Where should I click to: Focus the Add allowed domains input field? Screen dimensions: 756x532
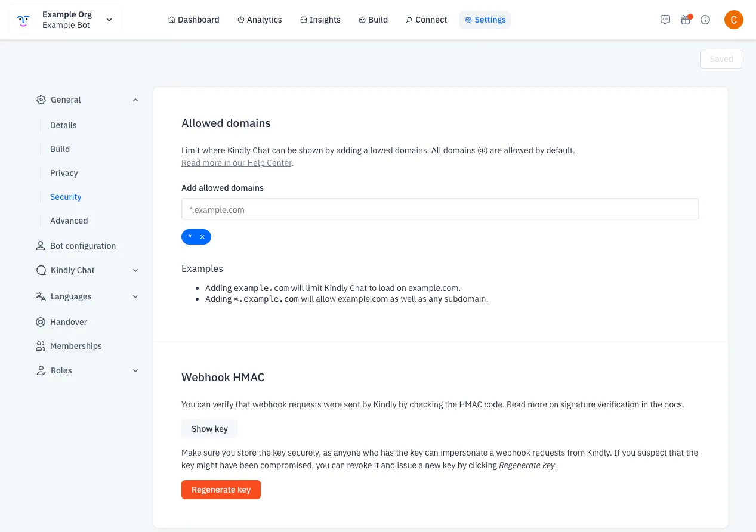(x=440, y=209)
